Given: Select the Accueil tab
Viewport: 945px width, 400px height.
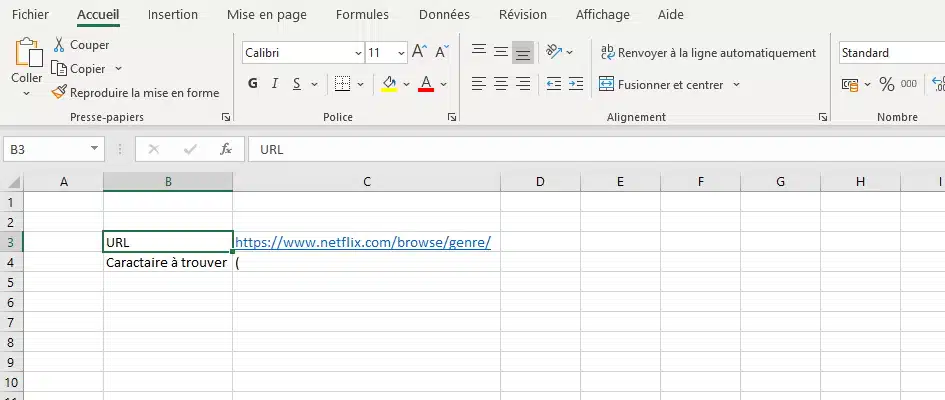Looking at the screenshot, I should tap(98, 14).
